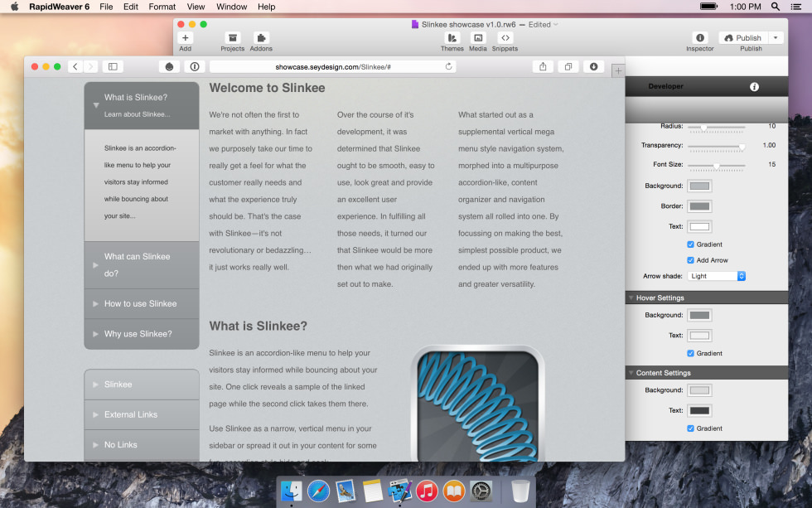The width and height of the screenshot is (812, 508).
Task: Open the Arrow shade Light dropdown
Action: pos(716,276)
